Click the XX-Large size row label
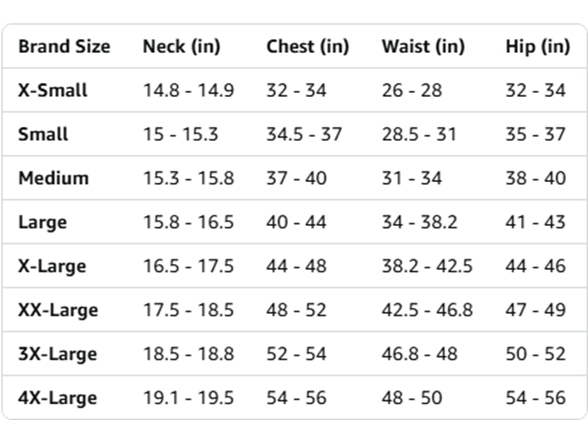The height and width of the screenshot is (441, 588). click(58, 310)
